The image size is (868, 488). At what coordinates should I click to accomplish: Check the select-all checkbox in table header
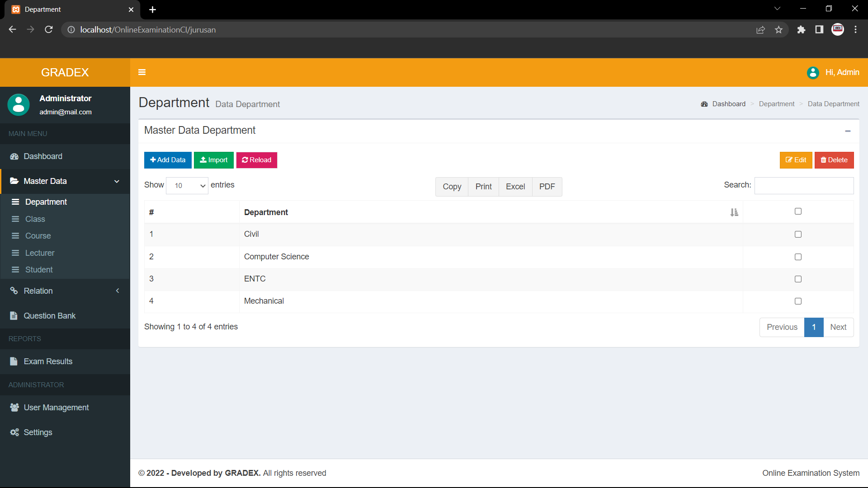click(798, 211)
